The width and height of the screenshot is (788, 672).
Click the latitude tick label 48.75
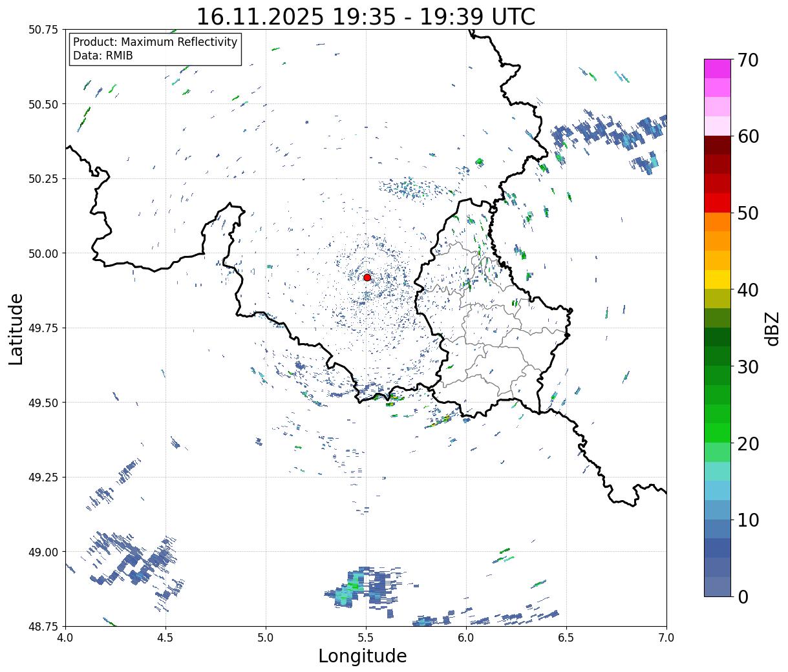point(44,626)
